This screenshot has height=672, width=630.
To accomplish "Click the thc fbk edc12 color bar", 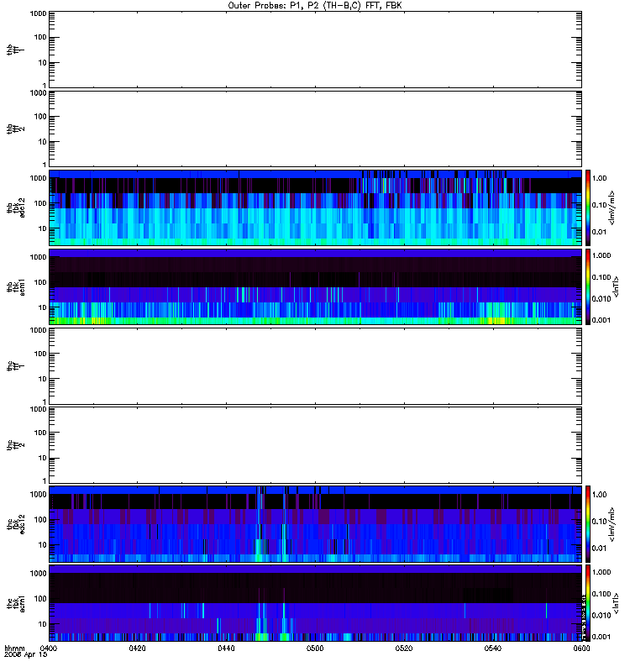I will click(588, 524).
